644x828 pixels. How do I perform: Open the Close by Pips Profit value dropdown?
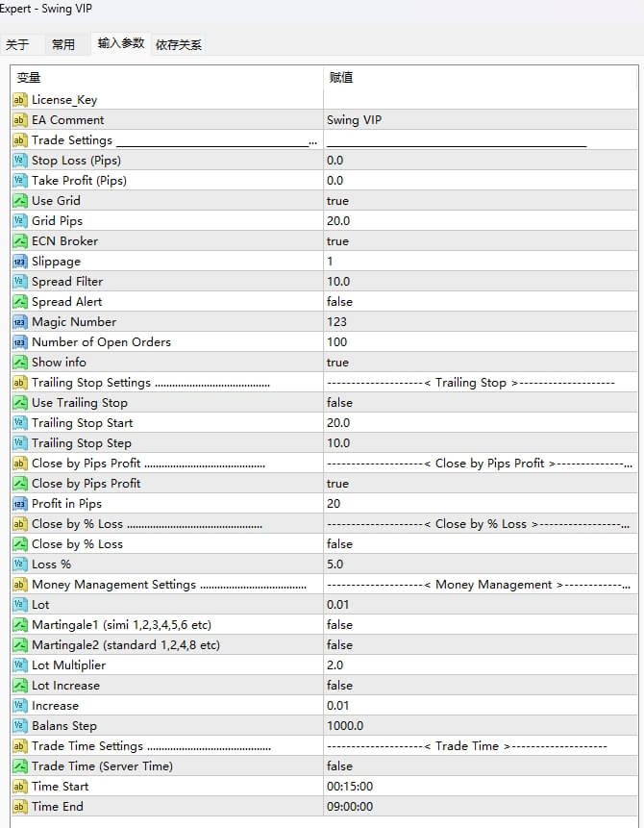[x=337, y=484]
